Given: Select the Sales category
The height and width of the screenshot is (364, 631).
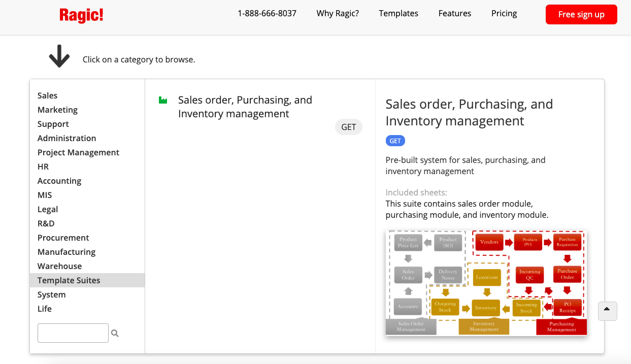Looking at the screenshot, I should point(47,95).
